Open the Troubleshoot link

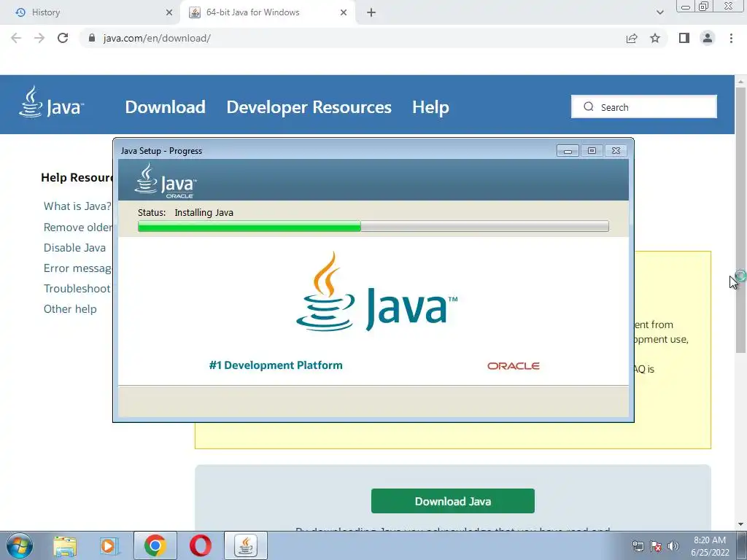tap(77, 289)
